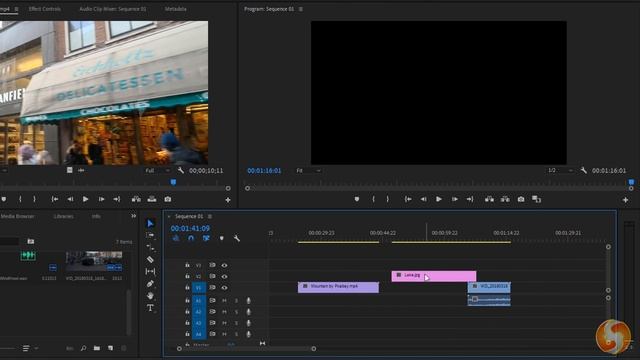640x360 pixels.
Task: Play the Program monitor sequence
Action: point(439,199)
